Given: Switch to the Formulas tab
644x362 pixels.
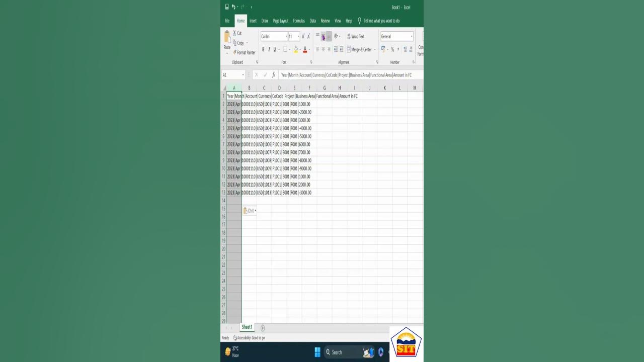Looking at the screenshot, I should click(299, 21).
